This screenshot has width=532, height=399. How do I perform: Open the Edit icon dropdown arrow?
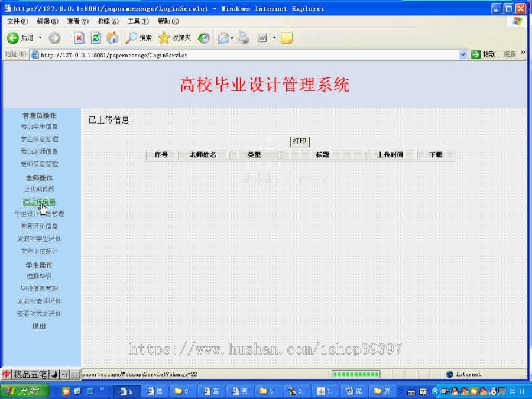(274, 38)
